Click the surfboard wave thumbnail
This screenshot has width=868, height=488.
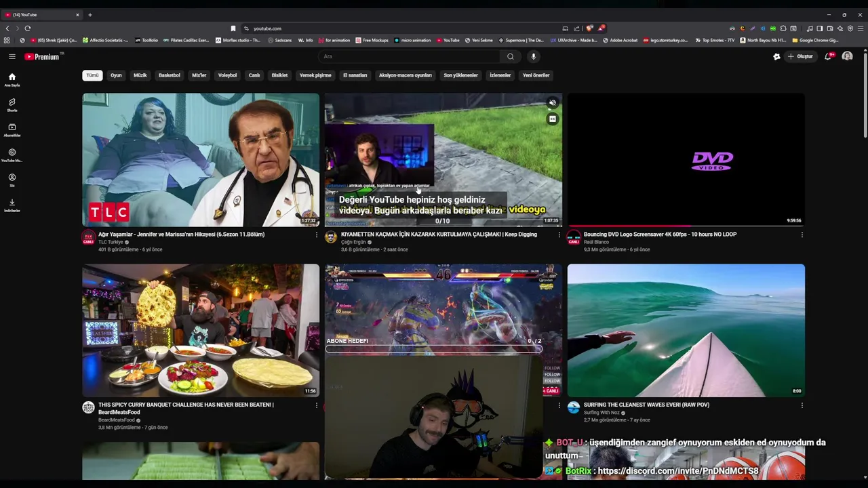pyautogui.click(x=686, y=330)
